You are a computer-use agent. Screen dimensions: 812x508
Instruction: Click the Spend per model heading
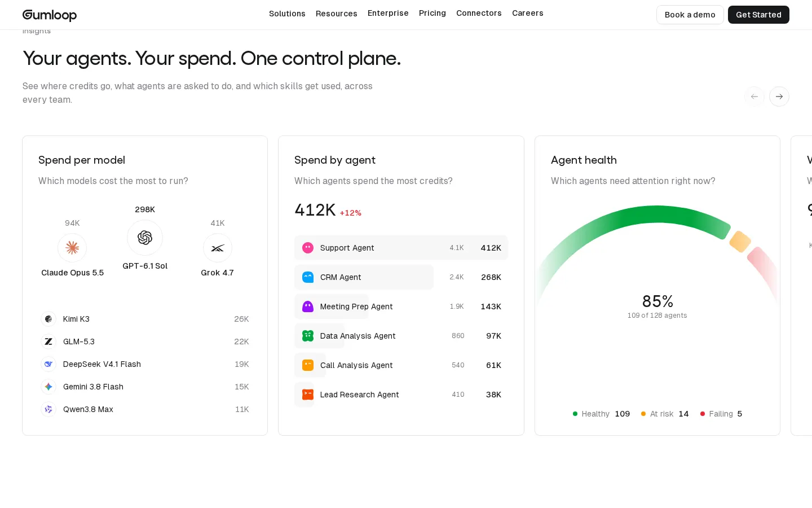pyautogui.click(x=82, y=160)
